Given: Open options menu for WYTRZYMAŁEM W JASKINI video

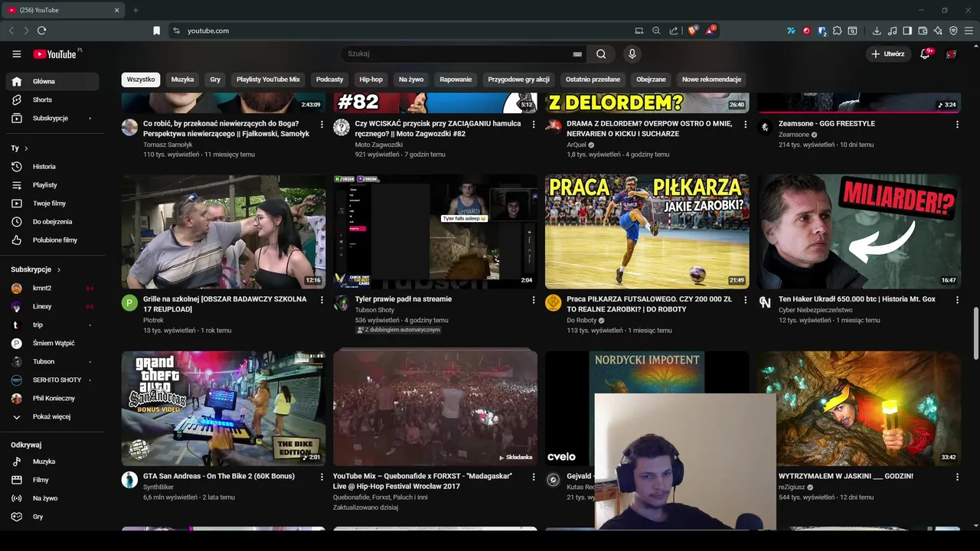Looking at the screenshot, I should [x=957, y=478].
